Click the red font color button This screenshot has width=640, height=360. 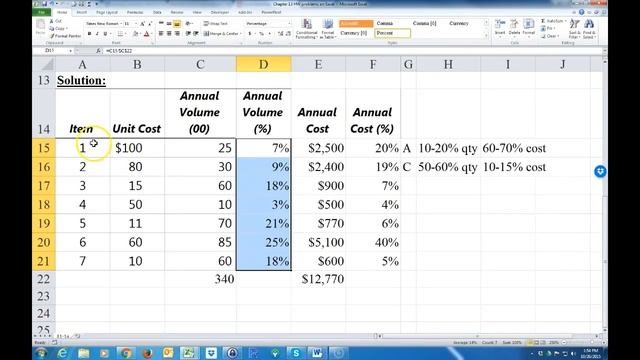click(146, 34)
